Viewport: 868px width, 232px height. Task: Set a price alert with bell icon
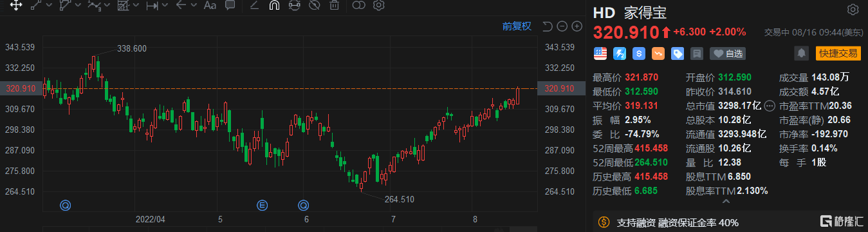801,53
